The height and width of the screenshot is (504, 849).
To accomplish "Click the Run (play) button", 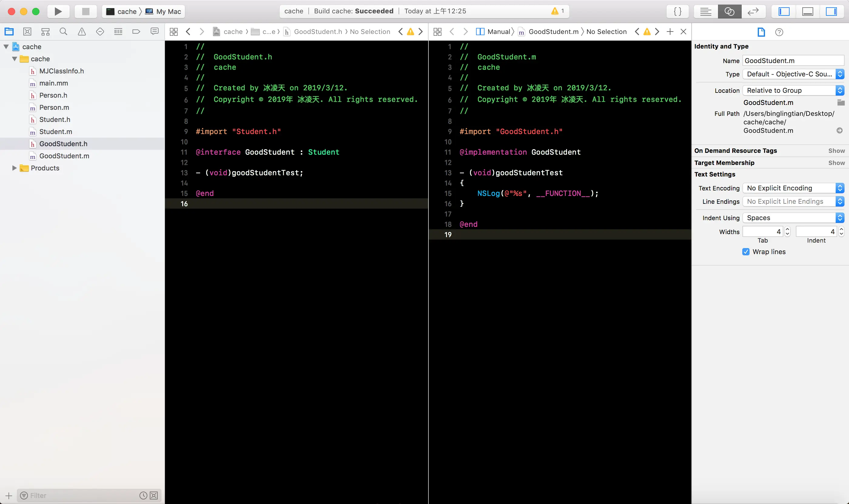I will click(58, 12).
